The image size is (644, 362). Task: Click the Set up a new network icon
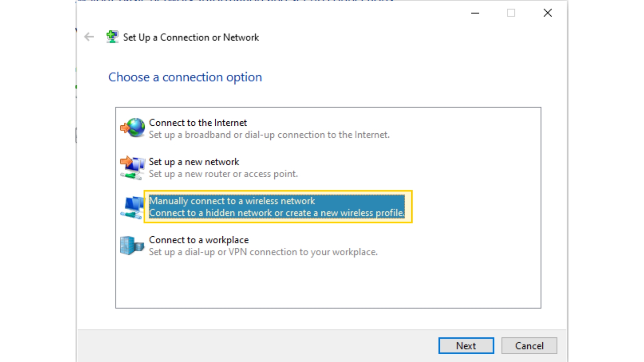click(133, 168)
